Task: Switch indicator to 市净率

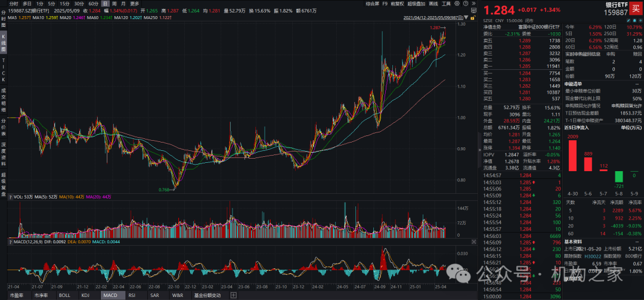Action: [x=42, y=295]
